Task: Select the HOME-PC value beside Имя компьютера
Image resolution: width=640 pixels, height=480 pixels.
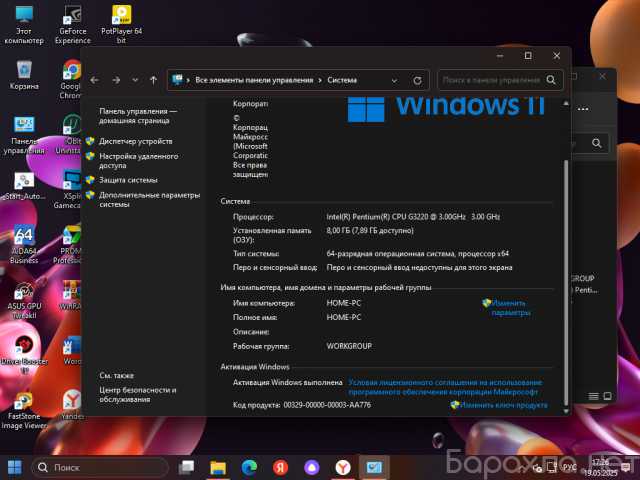Action: pyautogui.click(x=344, y=303)
